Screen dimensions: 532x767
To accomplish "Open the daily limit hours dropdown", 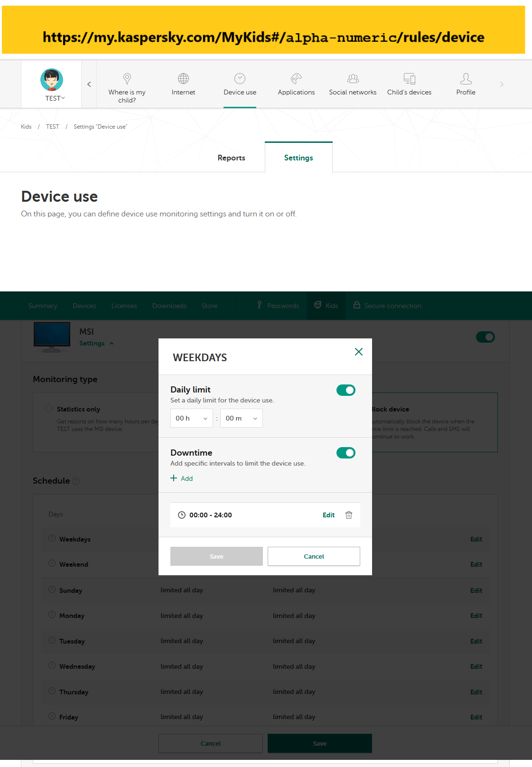I will click(x=192, y=418).
